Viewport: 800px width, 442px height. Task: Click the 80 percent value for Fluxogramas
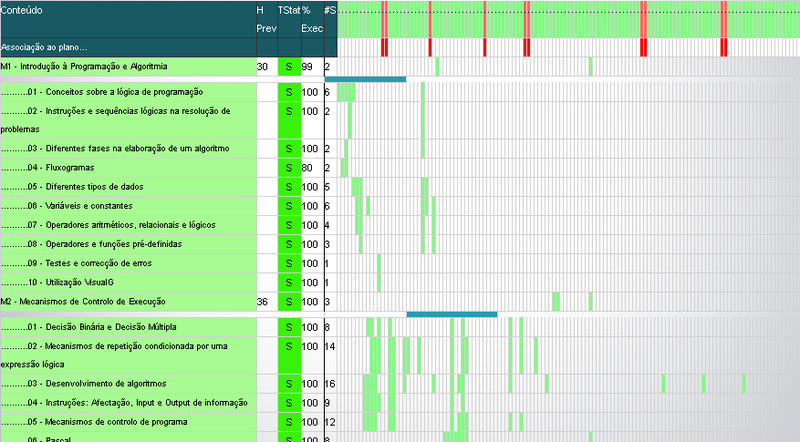click(x=310, y=168)
